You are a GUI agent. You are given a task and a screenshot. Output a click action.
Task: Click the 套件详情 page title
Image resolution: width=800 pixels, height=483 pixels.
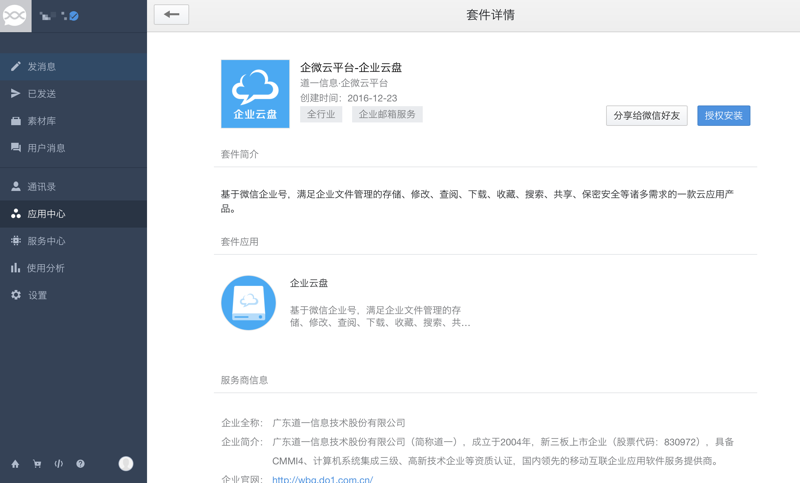(x=490, y=15)
